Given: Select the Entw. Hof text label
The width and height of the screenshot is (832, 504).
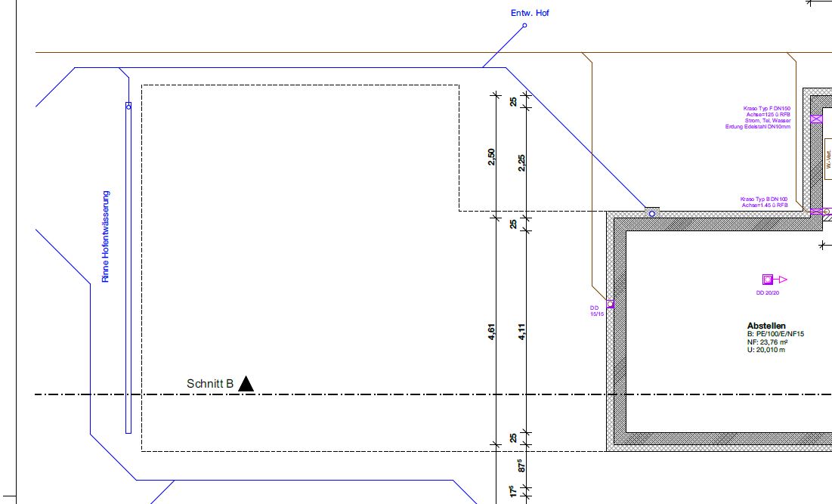Looking at the screenshot, I should 530,13.
